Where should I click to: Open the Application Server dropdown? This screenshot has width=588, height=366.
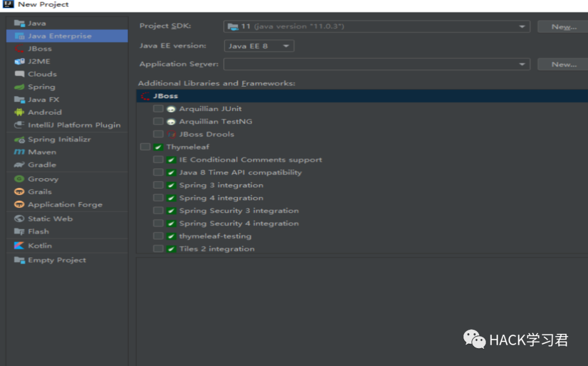pos(377,64)
